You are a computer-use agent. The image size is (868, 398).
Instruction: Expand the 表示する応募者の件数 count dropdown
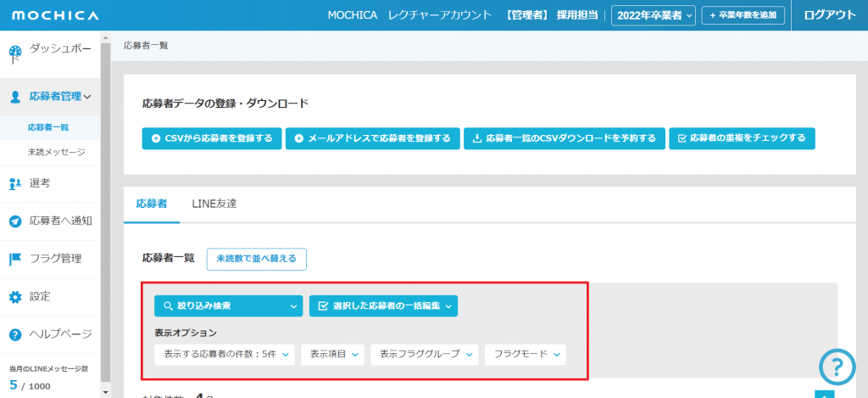coord(225,354)
